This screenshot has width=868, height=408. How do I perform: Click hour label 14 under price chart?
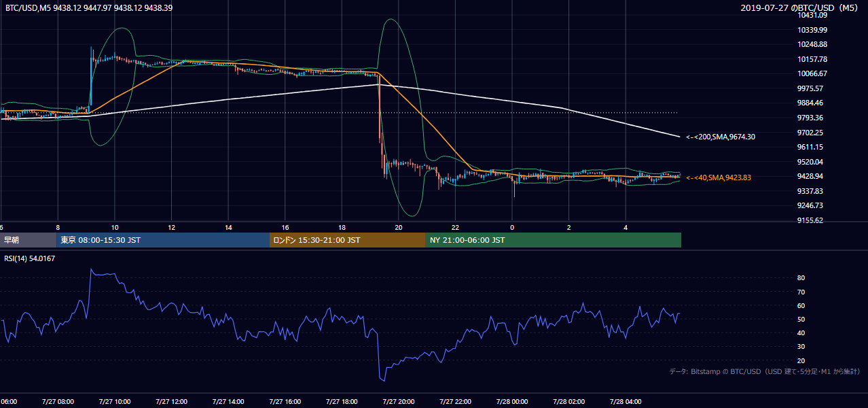point(228,227)
